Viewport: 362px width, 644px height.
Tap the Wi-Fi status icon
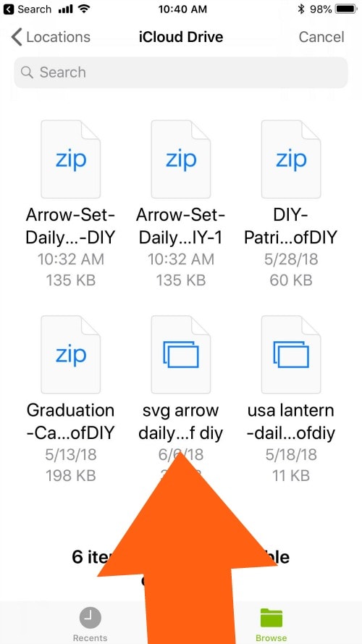coord(84,9)
